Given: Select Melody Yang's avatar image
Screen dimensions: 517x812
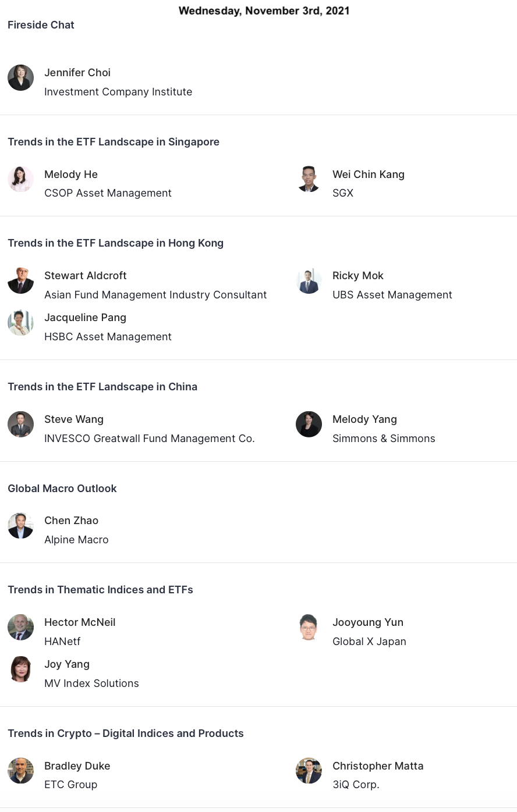Looking at the screenshot, I should pyautogui.click(x=309, y=425).
